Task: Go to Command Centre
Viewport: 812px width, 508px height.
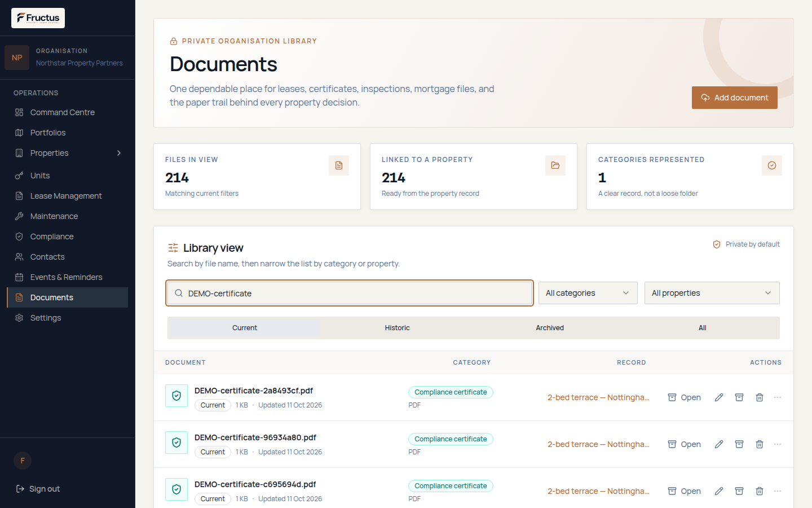Action: pyautogui.click(x=68, y=112)
